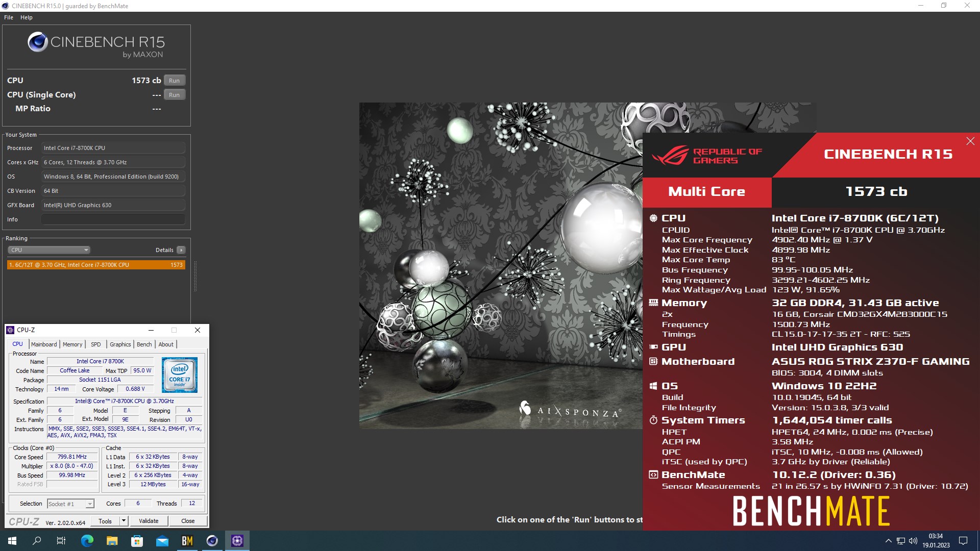Open BenchMate from the taskbar
The width and height of the screenshot is (980, 551).
tap(187, 541)
